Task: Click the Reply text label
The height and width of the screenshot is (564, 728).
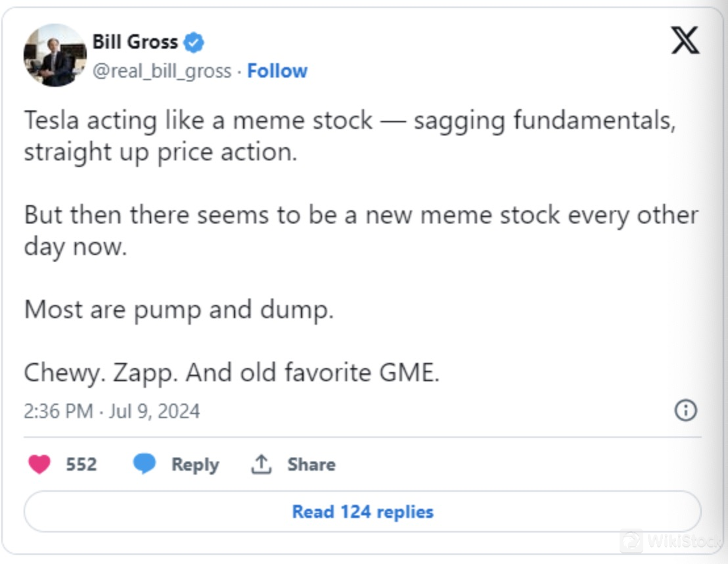Action: click(x=195, y=465)
